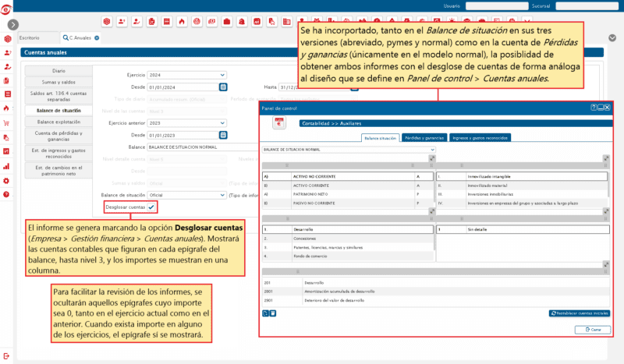Switch to Pérdidas y ganancias tab
The height and width of the screenshot is (364, 624).
click(x=424, y=138)
